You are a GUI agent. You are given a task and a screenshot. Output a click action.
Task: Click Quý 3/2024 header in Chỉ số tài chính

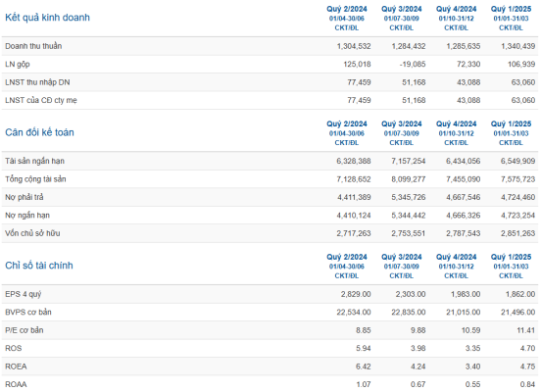[x=401, y=257]
